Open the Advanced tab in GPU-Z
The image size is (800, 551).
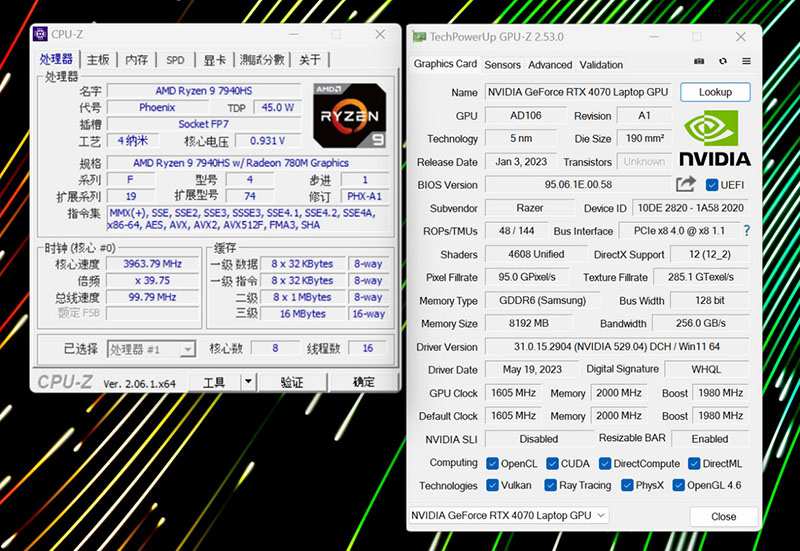point(550,65)
